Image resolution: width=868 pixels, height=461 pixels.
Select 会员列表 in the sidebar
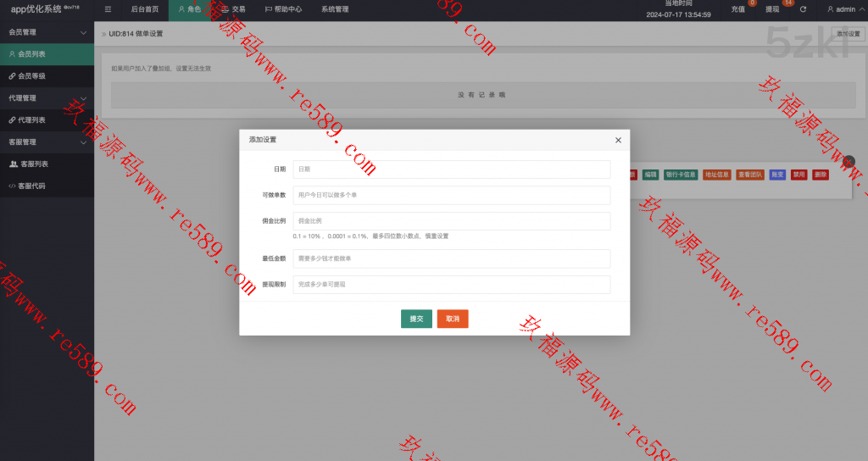click(x=47, y=54)
